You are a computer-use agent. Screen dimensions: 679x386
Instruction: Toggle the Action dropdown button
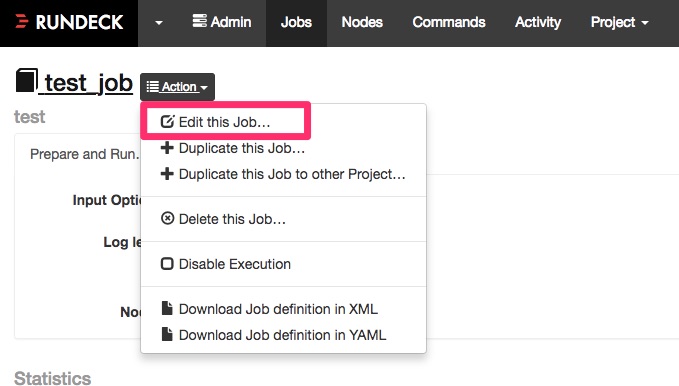(x=177, y=87)
